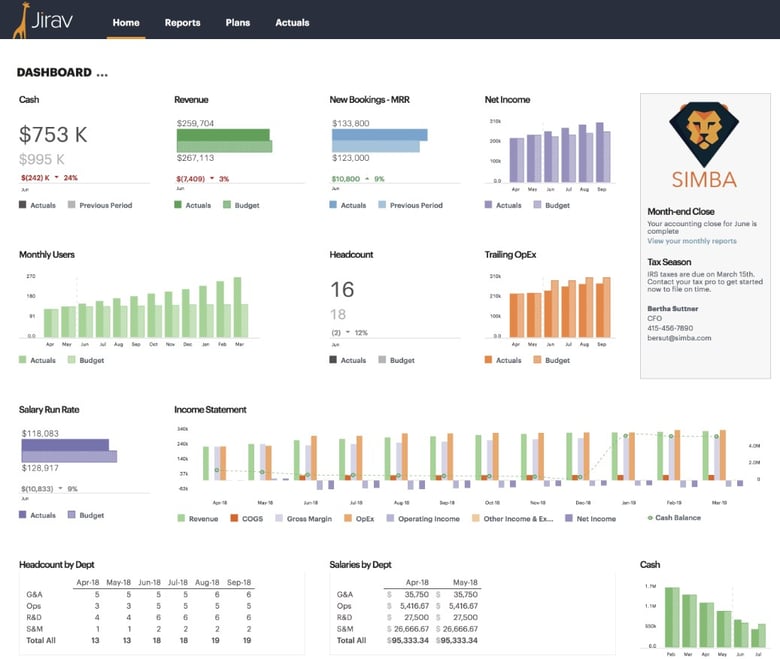The width and height of the screenshot is (780, 659).
Task: Open dashboard options ellipsis next to DASHBOARD
Action: pyautogui.click(x=102, y=73)
